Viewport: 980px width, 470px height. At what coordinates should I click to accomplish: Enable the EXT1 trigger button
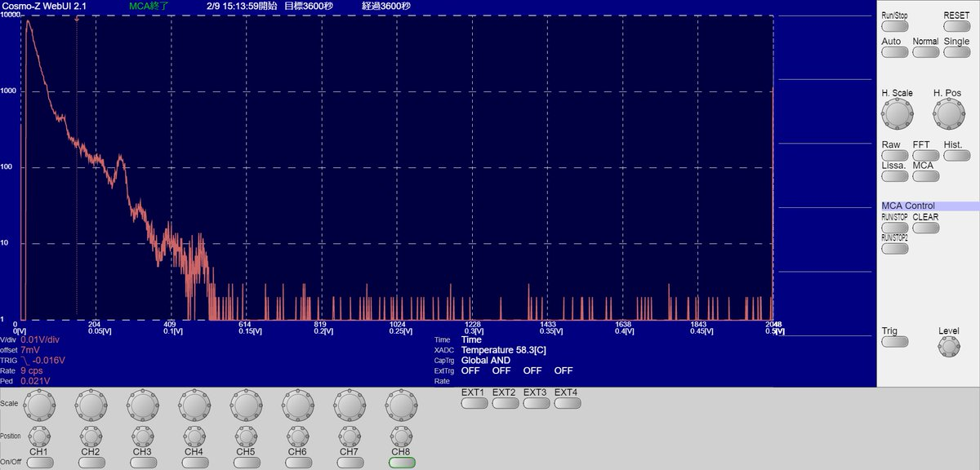point(474,402)
